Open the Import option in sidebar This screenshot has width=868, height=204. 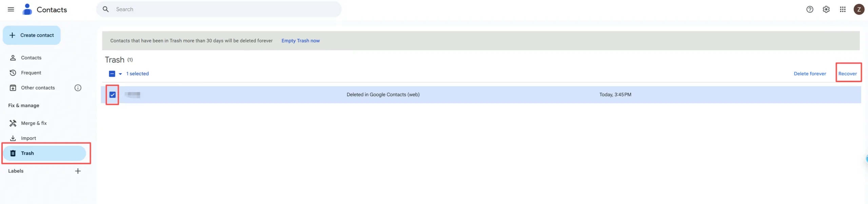(x=44, y=138)
